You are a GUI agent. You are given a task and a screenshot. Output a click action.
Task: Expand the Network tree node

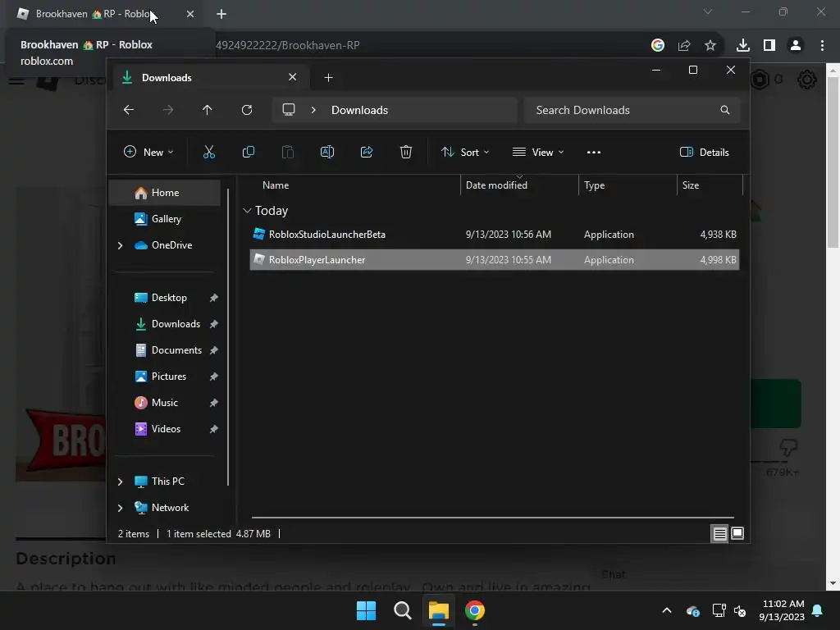pos(120,508)
